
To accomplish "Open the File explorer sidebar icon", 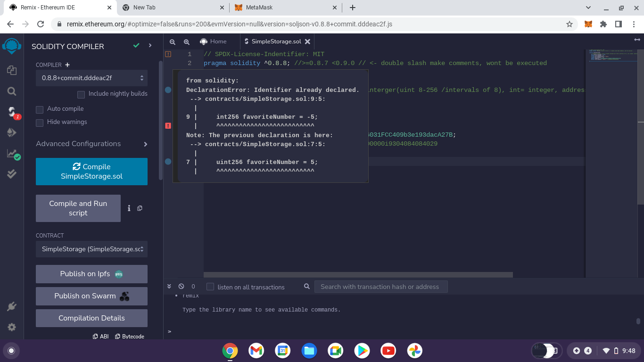I will pos(12,70).
